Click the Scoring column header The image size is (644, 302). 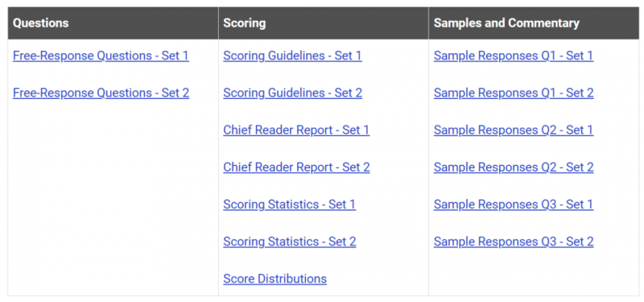(245, 23)
